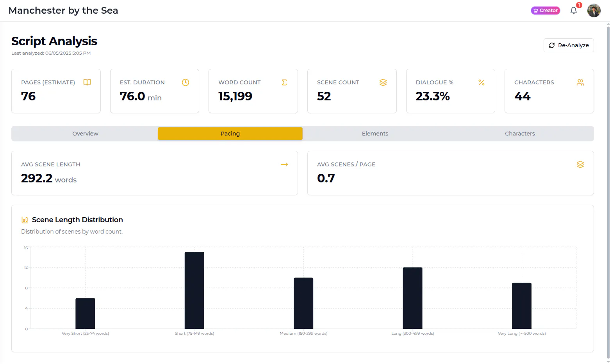Switch to the Characters tab
Screen dimensions: 610x364
point(520,134)
